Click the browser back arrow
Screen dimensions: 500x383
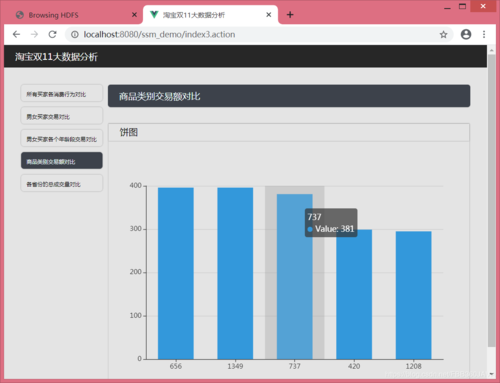pos(16,34)
